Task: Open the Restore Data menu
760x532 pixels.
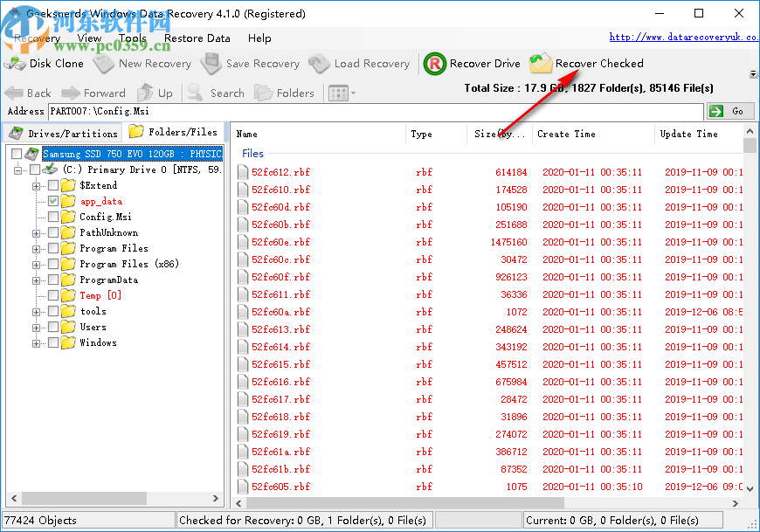Action: 197,38
